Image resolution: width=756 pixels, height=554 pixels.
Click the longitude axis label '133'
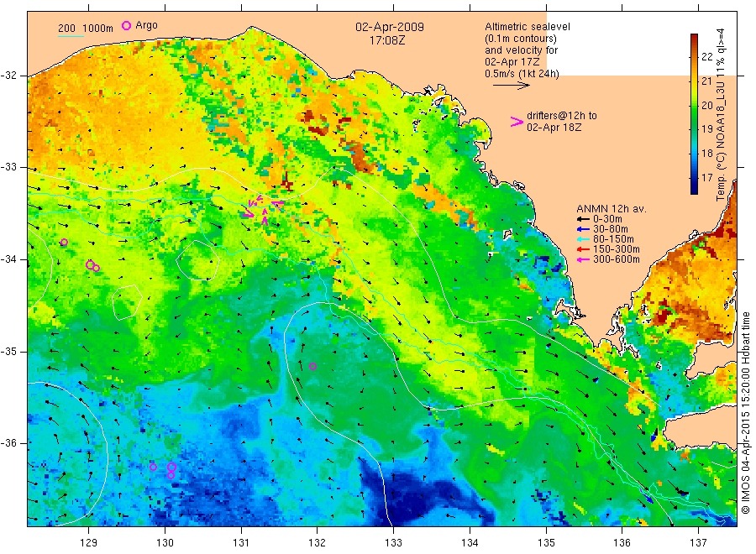[x=393, y=543]
